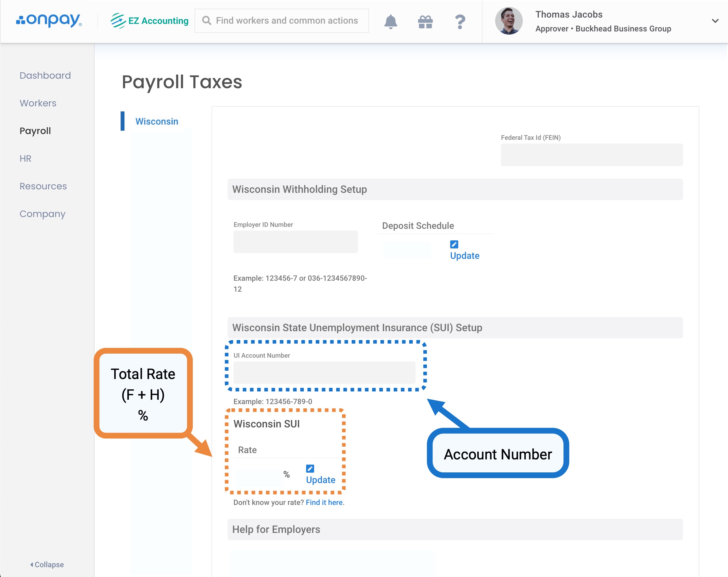Viewport: 728px width, 577px height.
Task: Click Thomas Jacobs profile avatar
Action: coord(508,21)
